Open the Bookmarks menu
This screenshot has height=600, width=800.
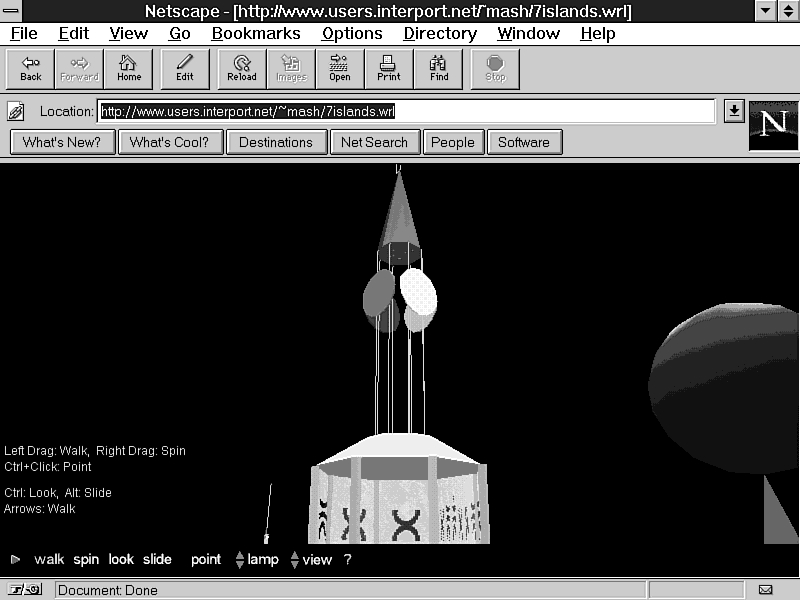pos(256,33)
